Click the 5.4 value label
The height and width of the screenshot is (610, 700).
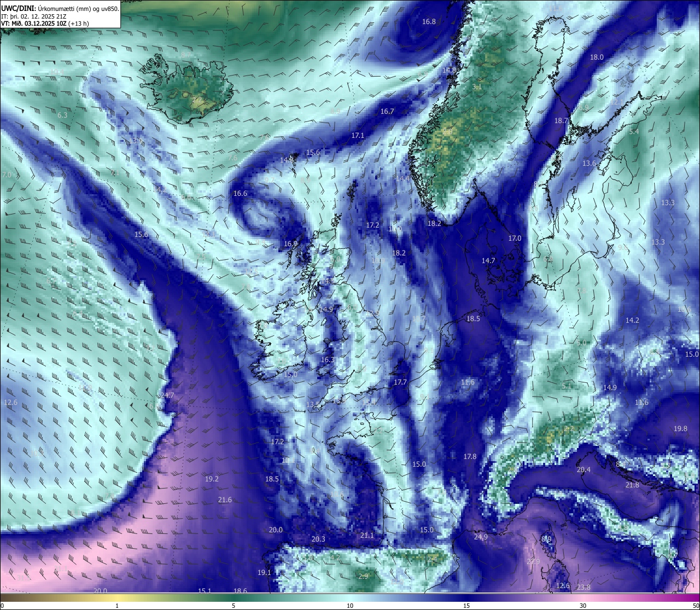tap(634, 132)
